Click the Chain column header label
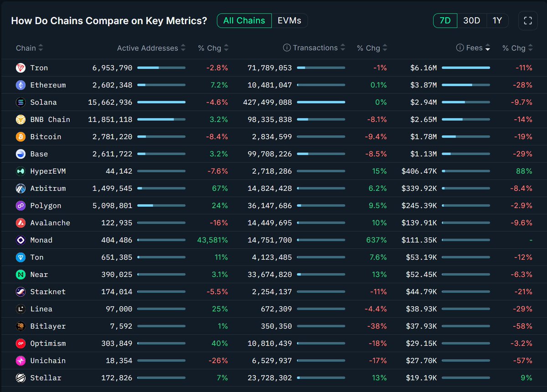The width and height of the screenshot is (547, 392). pos(26,48)
